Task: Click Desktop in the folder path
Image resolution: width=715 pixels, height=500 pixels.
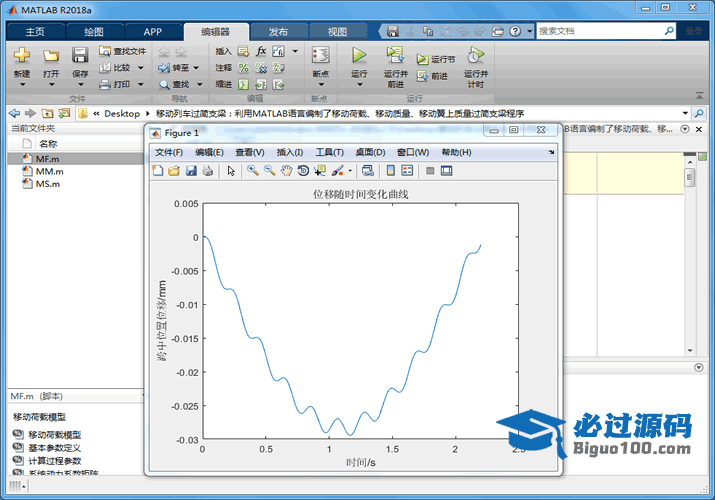Action: pos(122,113)
